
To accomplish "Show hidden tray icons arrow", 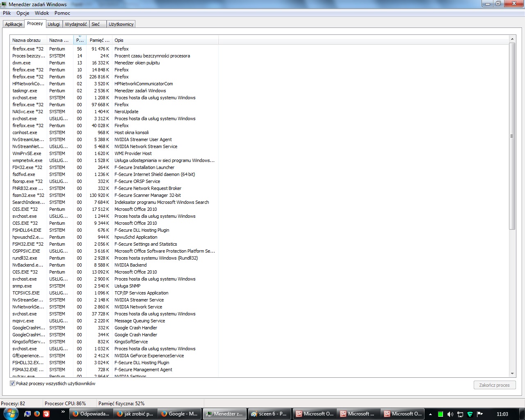I will click(430, 414).
